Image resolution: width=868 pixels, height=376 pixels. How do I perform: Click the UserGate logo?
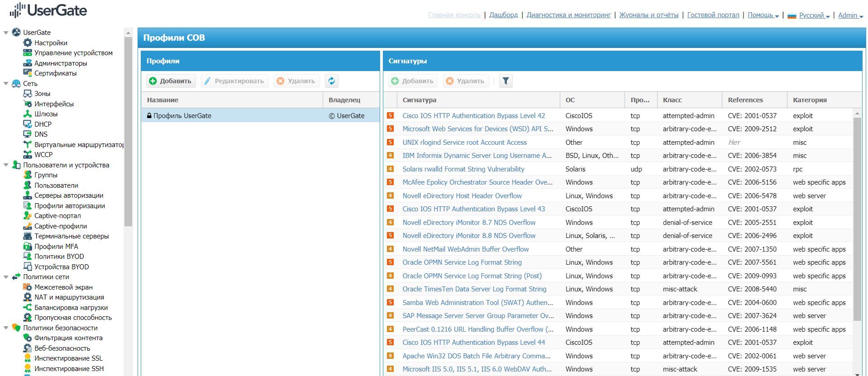[x=48, y=10]
